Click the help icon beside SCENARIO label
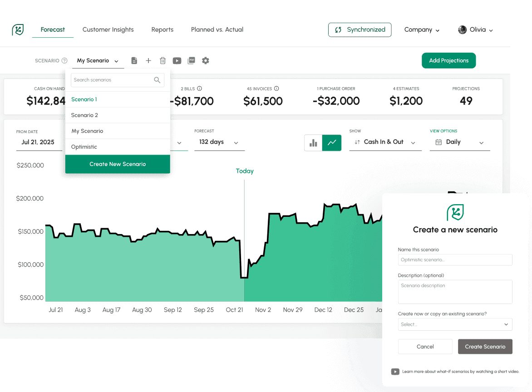The image size is (532, 392). 64,61
